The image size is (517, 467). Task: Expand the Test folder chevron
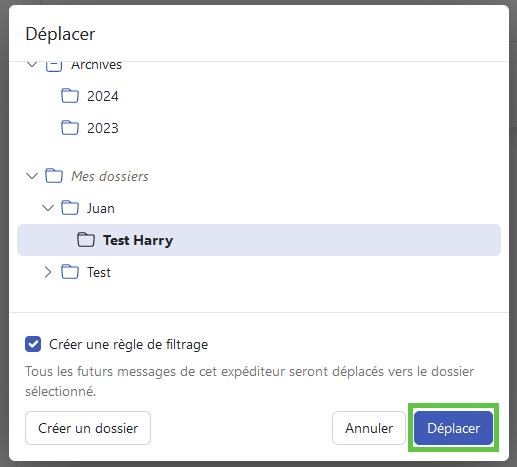[x=48, y=272]
